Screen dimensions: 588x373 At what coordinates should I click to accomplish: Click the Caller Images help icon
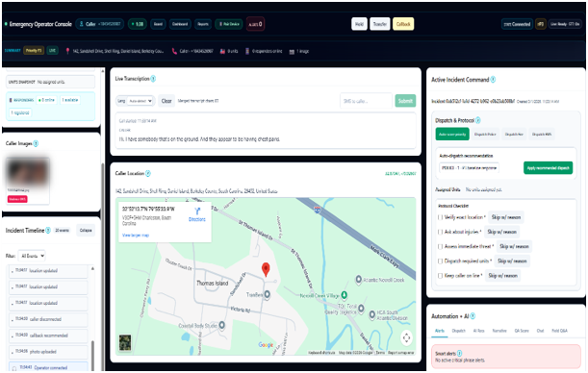click(x=36, y=143)
